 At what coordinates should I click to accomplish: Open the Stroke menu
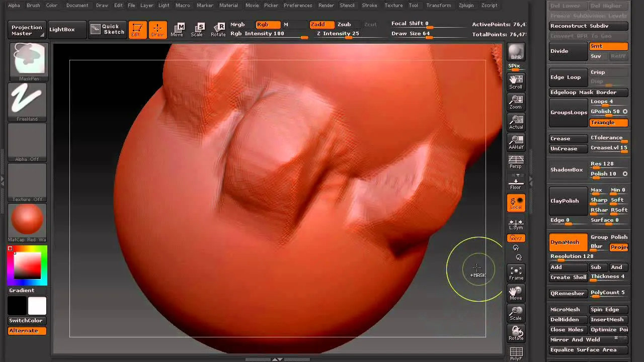coord(369,5)
